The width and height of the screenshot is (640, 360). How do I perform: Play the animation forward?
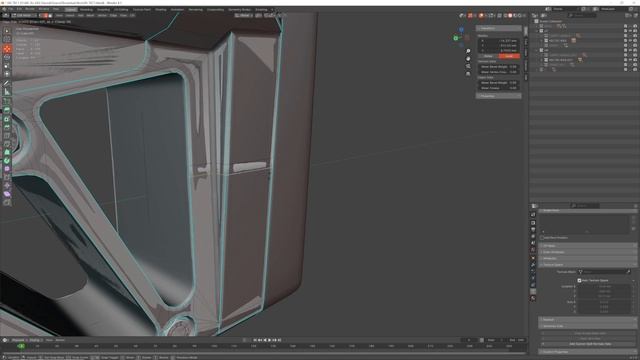click(x=269, y=340)
